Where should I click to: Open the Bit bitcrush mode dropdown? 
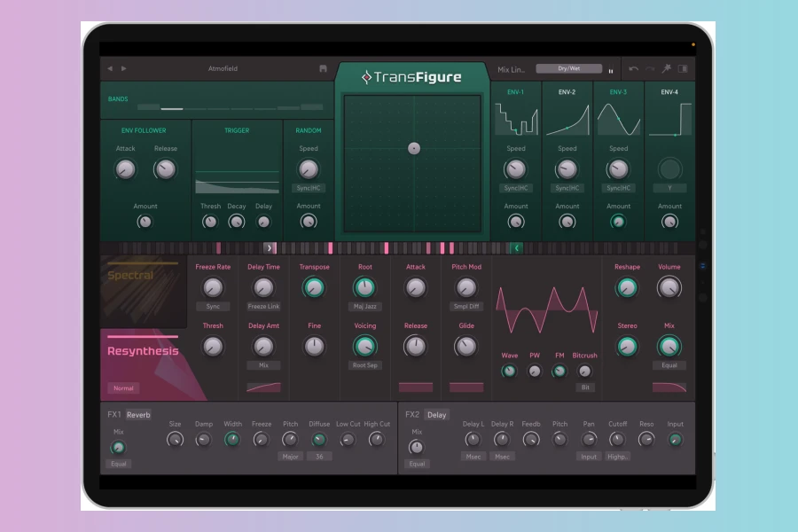click(x=585, y=387)
